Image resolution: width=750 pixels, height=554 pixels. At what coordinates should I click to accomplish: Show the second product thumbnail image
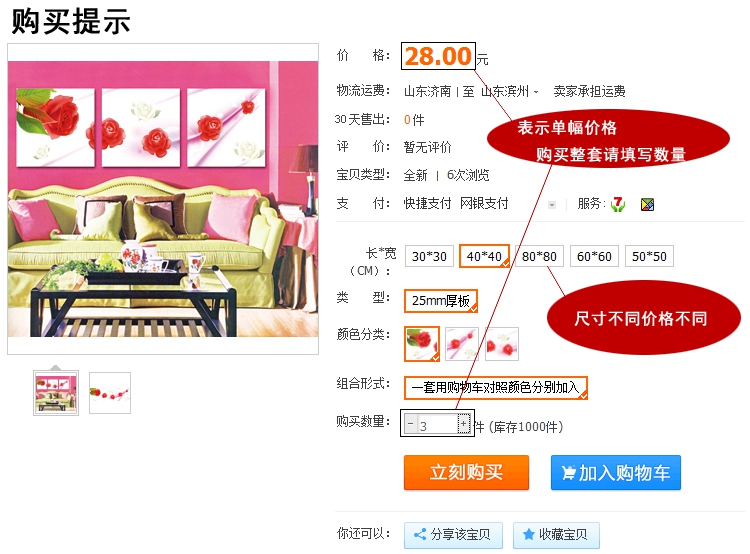point(110,393)
